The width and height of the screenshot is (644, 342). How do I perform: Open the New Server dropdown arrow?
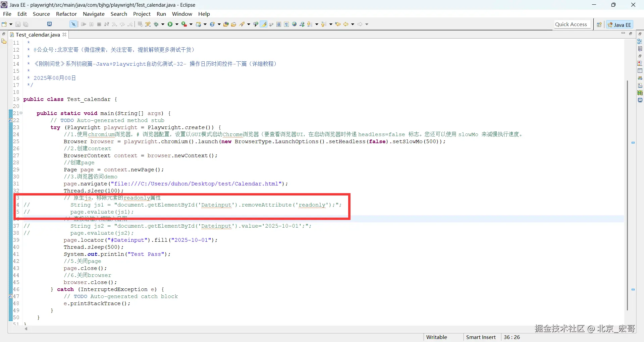(x=205, y=24)
